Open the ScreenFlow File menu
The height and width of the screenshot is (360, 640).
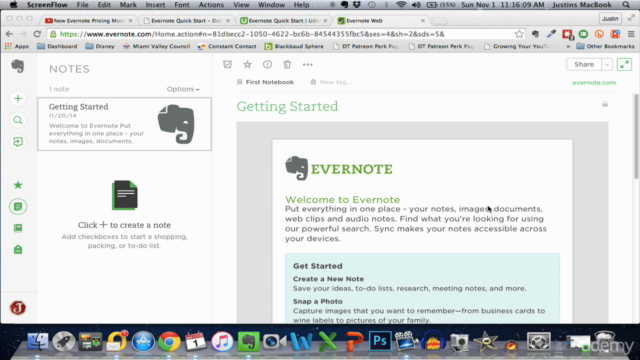point(82,5)
